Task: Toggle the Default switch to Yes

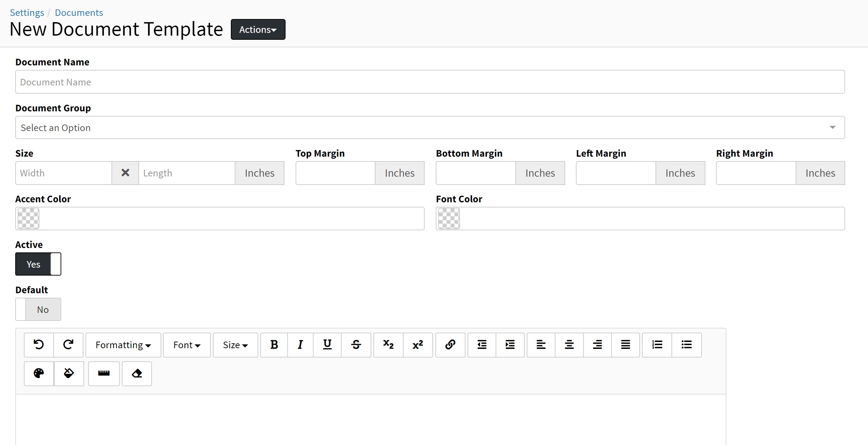Action: (x=38, y=309)
